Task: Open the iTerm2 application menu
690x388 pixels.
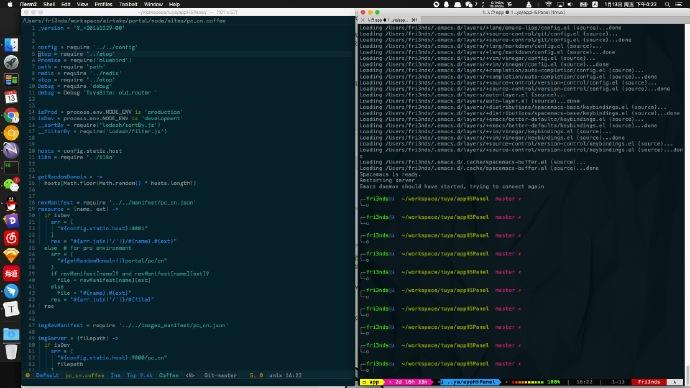Action: [x=28, y=4]
